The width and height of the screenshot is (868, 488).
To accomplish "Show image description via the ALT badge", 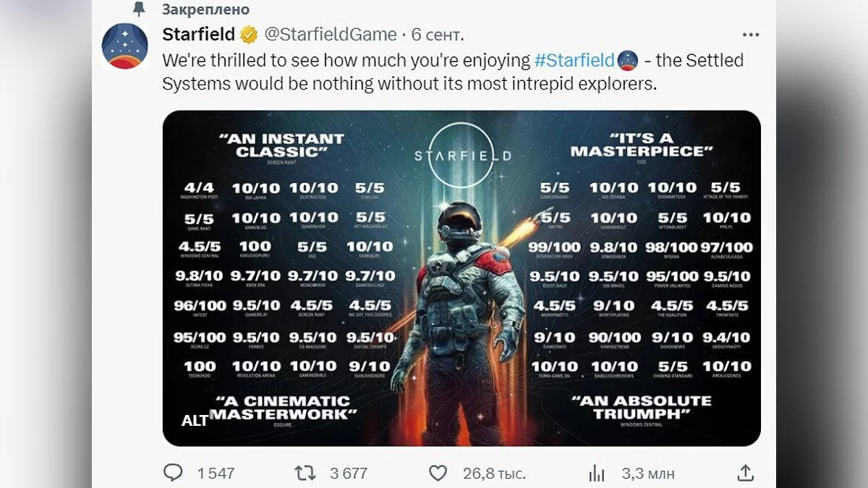I will click(x=195, y=420).
